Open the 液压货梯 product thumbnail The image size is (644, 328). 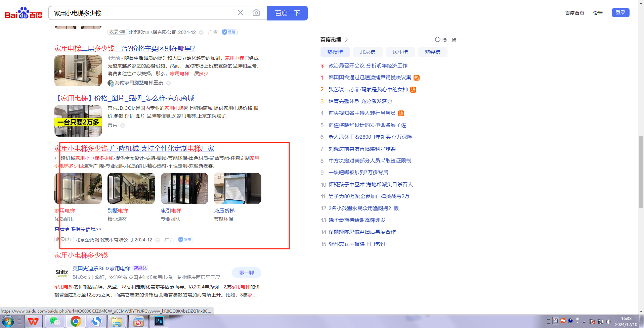(238, 188)
